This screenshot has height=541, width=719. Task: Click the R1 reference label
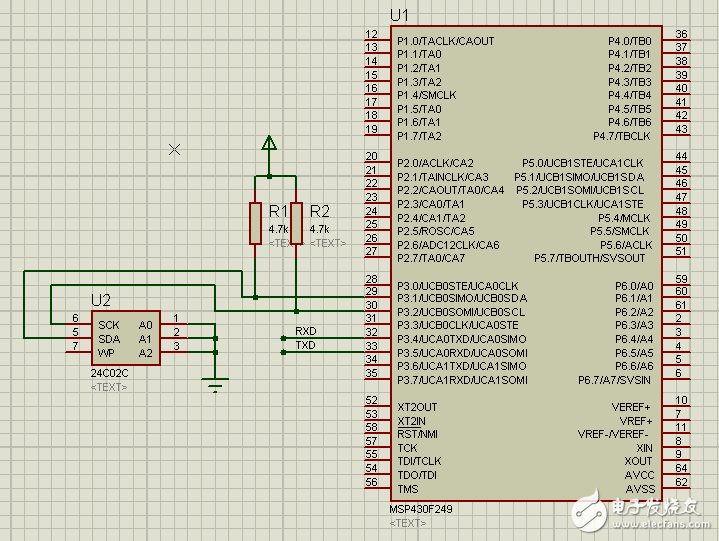[278, 211]
